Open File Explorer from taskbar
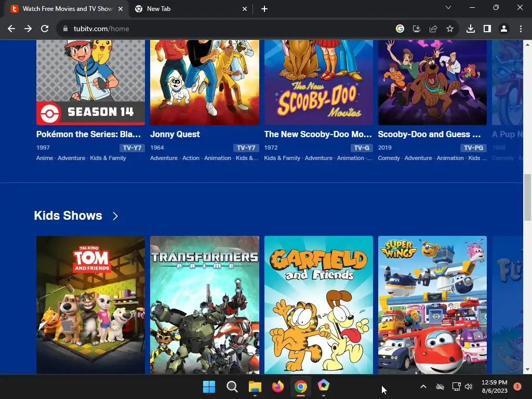This screenshot has width=532, height=399. [x=255, y=387]
